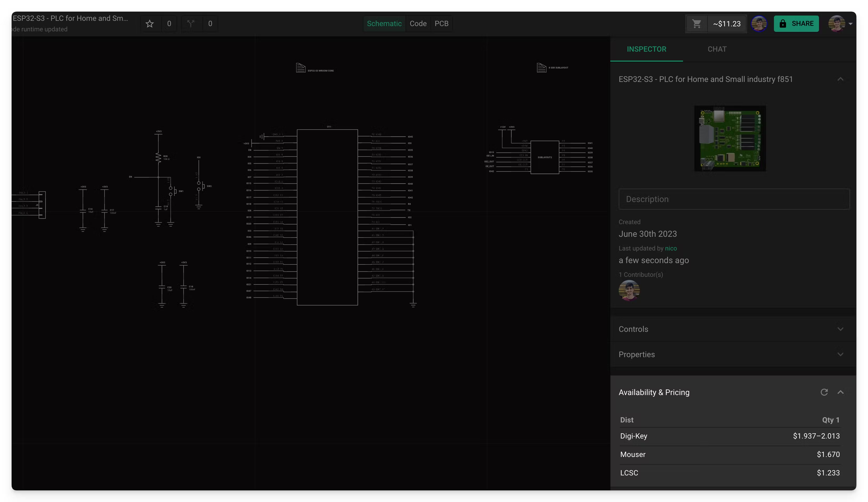Screen dimensions: 868x502
Task: Switch to Schematic view
Action: click(384, 24)
